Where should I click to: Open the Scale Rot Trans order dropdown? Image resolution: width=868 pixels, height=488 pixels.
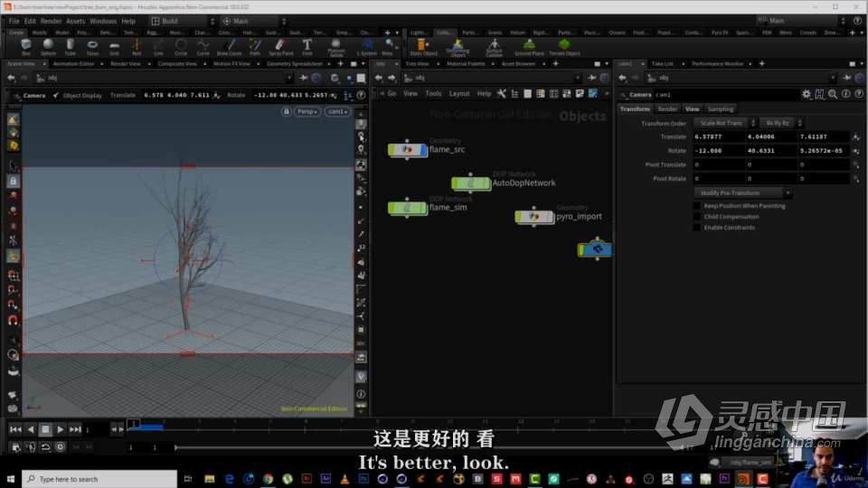click(x=724, y=123)
